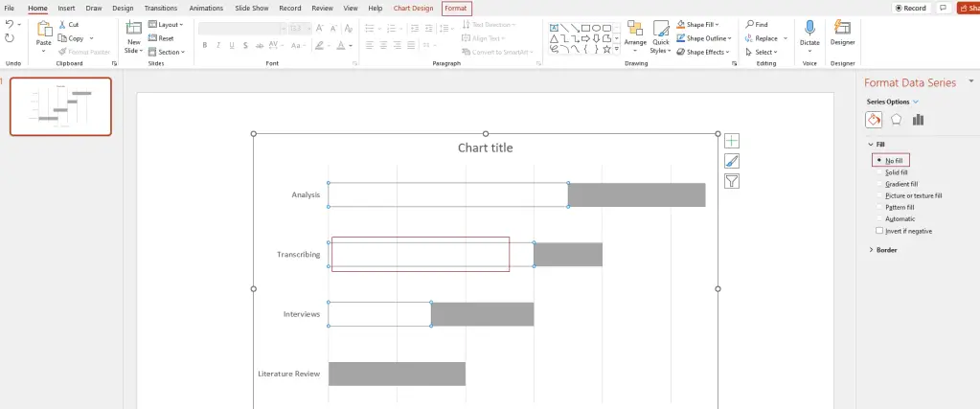The width and height of the screenshot is (980, 409).
Task: Open the Shape Effects dropdown
Action: pos(703,52)
